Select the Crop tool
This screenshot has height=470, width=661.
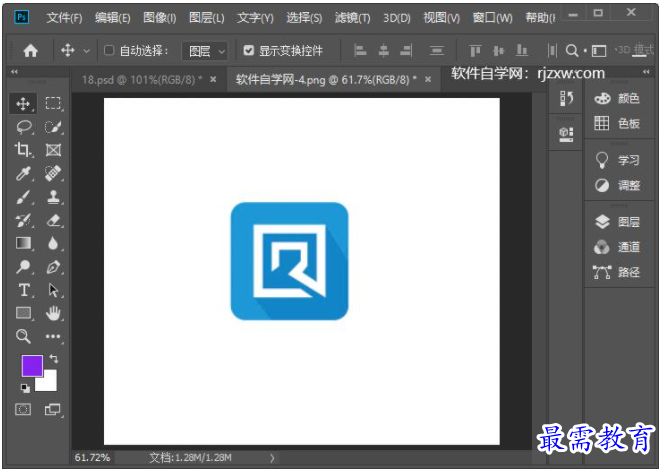tap(23, 150)
